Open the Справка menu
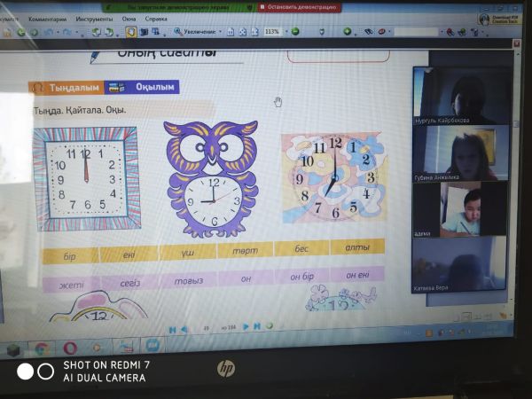 [156, 18]
